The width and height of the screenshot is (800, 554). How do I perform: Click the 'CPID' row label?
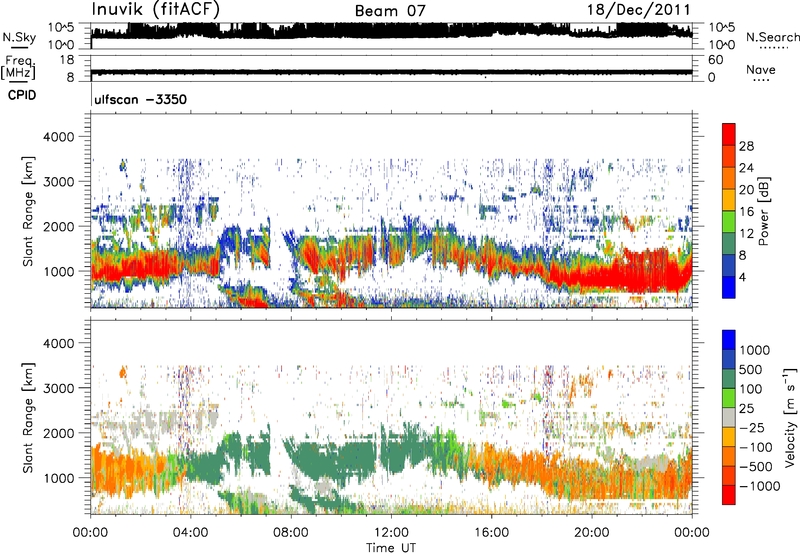[22, 95]
